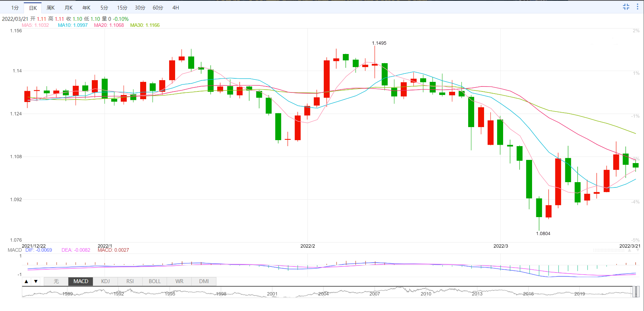Image resolution: width=644 pixels, height=311 pixels.
Task: Switch to the 周K weekly chart tab
Action: [x=50, y=8]
